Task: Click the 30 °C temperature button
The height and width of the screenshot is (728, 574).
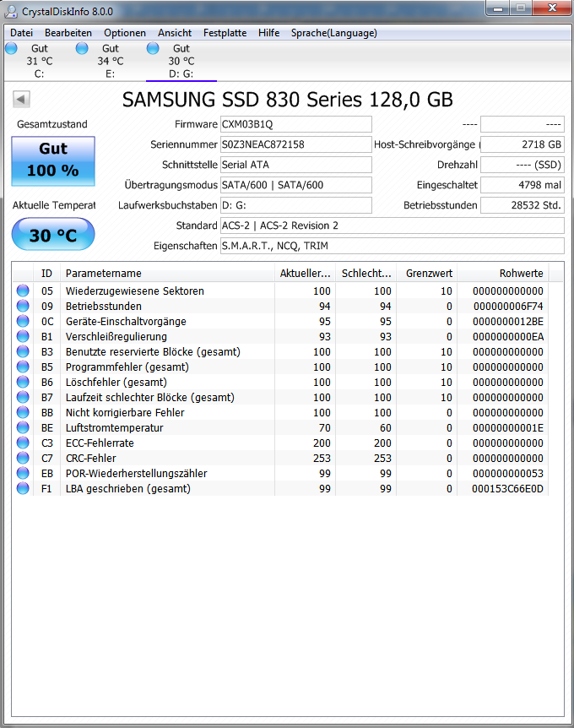Action: click(53, 235)
